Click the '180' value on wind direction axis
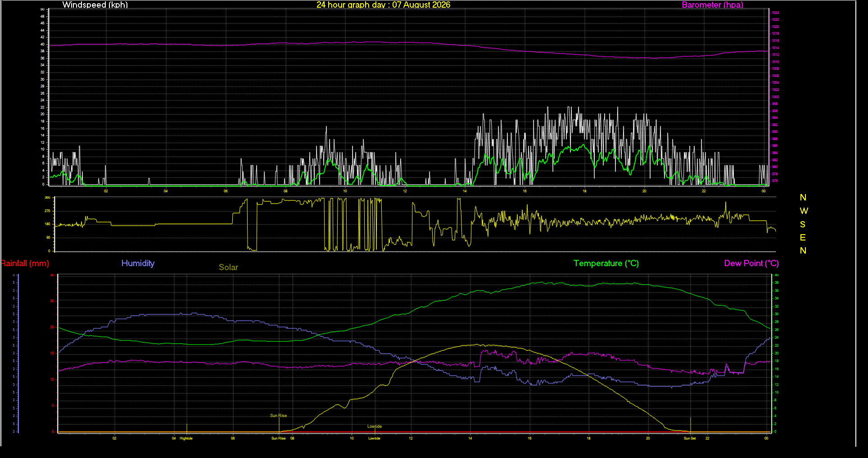The image size is (868, 458). 47,224
